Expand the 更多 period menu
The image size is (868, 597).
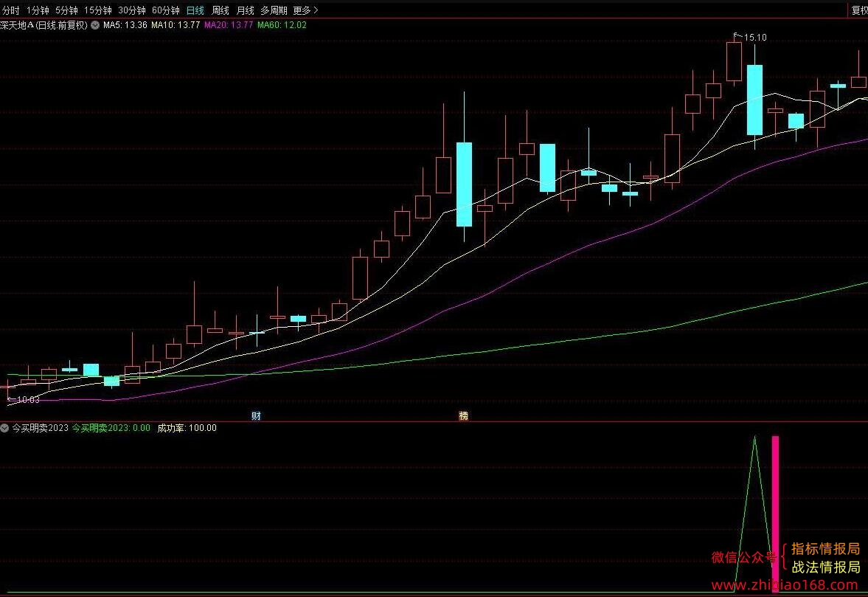click(x=305, y=10)
